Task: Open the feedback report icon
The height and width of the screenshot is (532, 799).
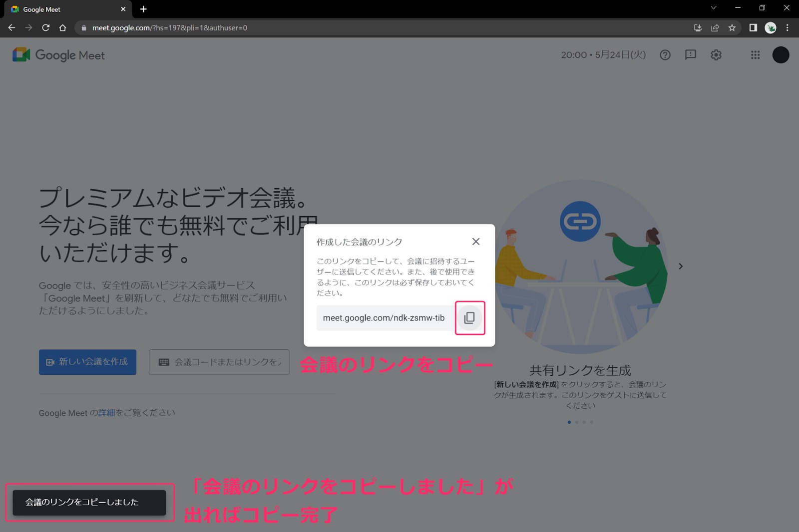Action: coord(691,55)
